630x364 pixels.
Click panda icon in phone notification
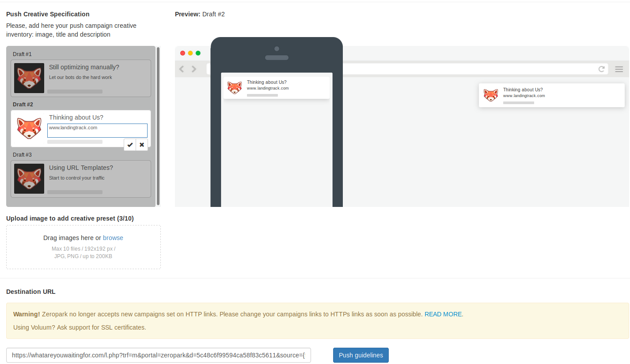point(235,87)
